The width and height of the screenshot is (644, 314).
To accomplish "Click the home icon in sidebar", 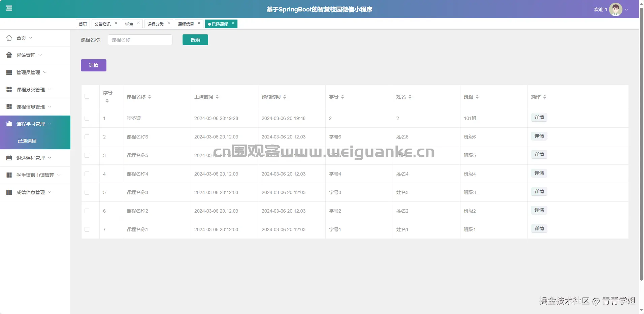I will (9, 38).
